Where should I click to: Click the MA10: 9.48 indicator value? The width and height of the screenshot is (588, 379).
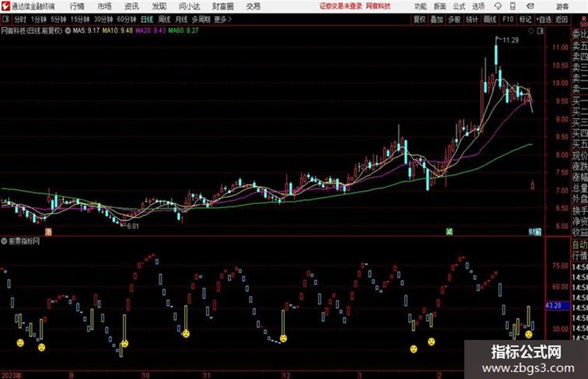tap(118, 30)
